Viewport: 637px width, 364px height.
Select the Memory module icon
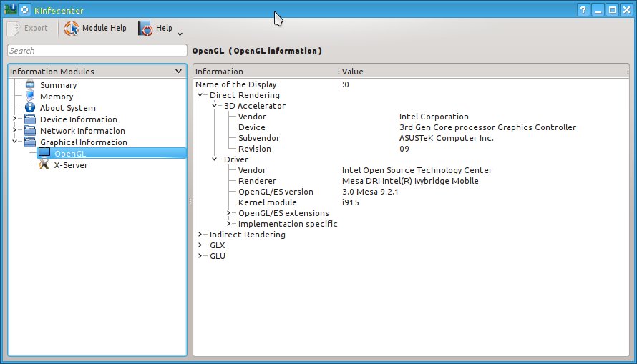click(x=30, y=97)
